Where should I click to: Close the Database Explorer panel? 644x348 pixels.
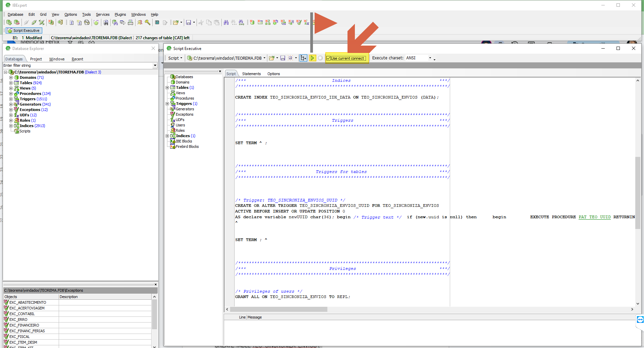153,49
